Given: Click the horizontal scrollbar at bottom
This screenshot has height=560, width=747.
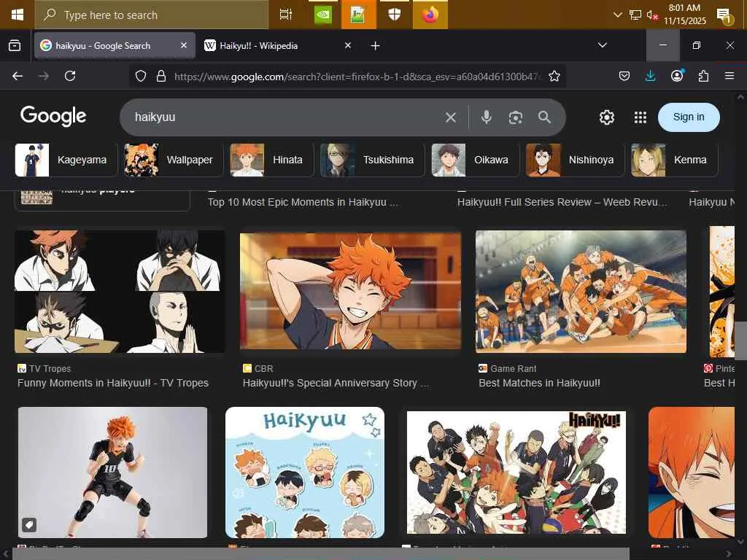Looking at the screenshot, I should (x=320, y=554).
